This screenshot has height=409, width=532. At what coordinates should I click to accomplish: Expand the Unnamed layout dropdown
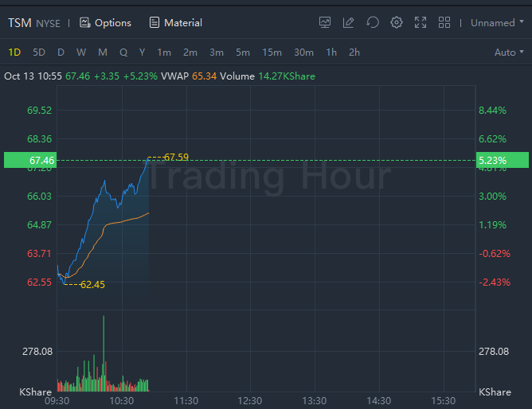click(497, 22)
